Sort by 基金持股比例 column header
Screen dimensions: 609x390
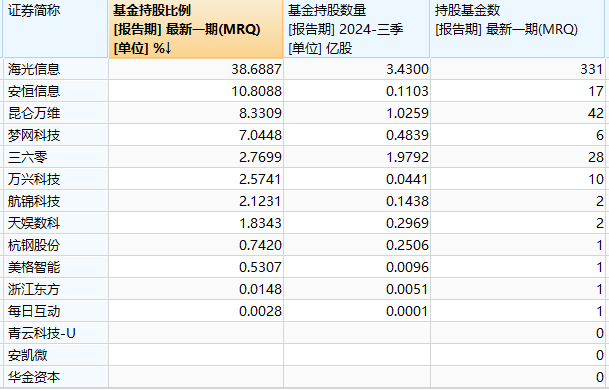click(x=196, y=29)
